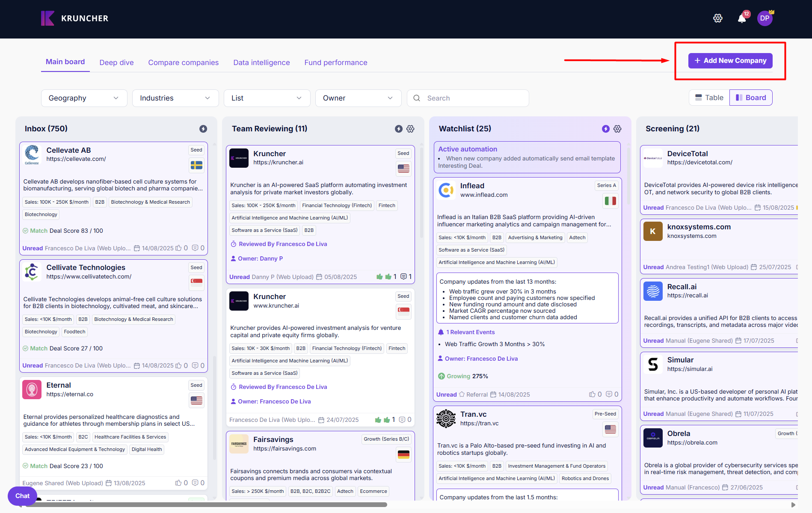Click the Simular logo icon
The width and height of the screenshot is (812, 513).
(653, 364)
